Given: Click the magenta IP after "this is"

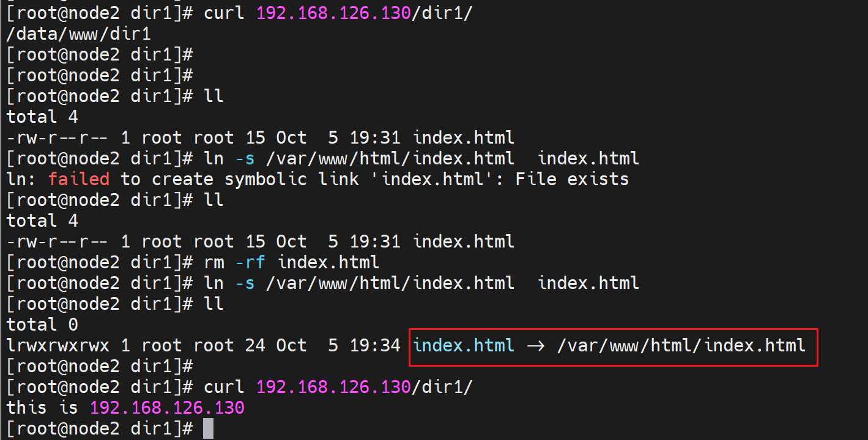Looking at the screenshot, I should (x=167, y=408).
